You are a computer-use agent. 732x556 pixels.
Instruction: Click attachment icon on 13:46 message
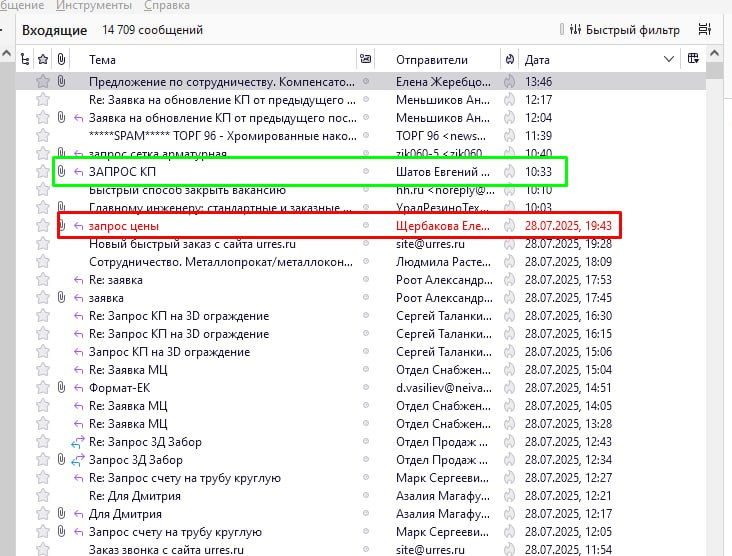coord(61,81)
